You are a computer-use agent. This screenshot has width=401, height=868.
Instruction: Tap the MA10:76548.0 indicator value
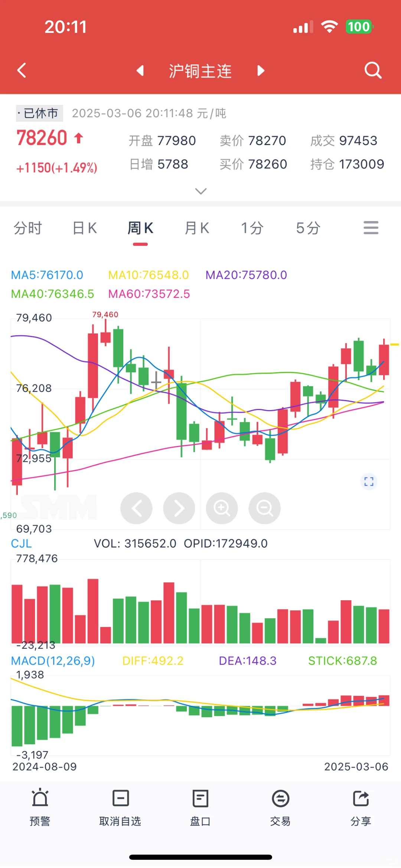(149, 275)
